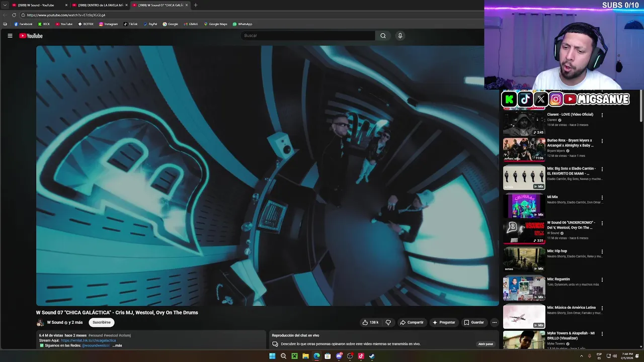Viewport: 644px width, 362px height.
Task: Open the Instagram bookmark
Action: click(x=109, y=24)
